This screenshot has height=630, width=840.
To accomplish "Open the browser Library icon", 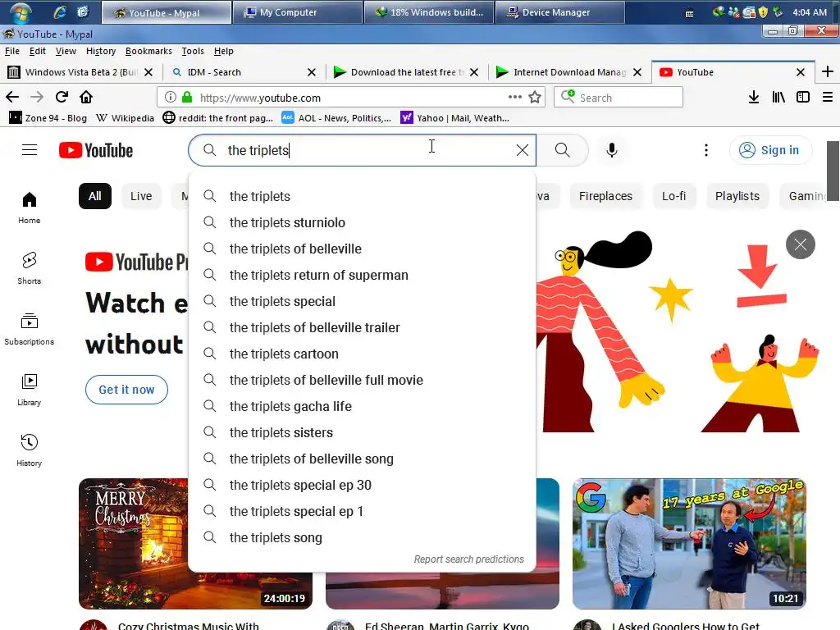I will tap(778, 97).
